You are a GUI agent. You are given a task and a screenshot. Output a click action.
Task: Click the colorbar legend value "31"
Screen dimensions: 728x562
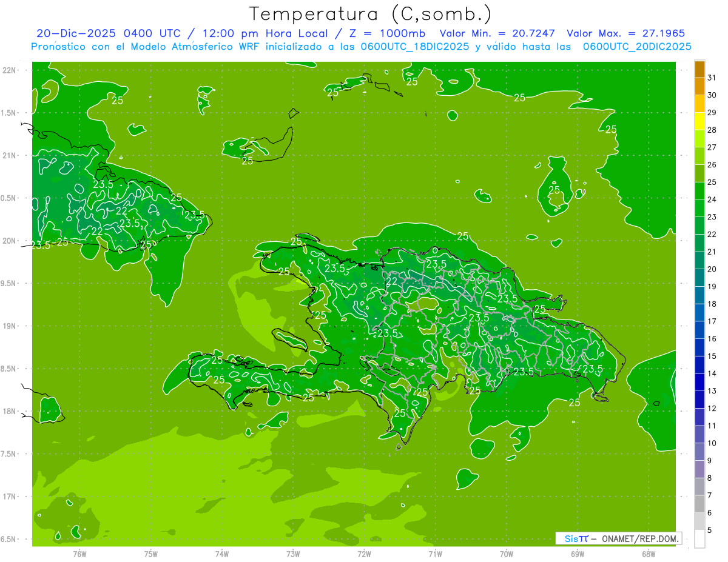coord(712,78)
